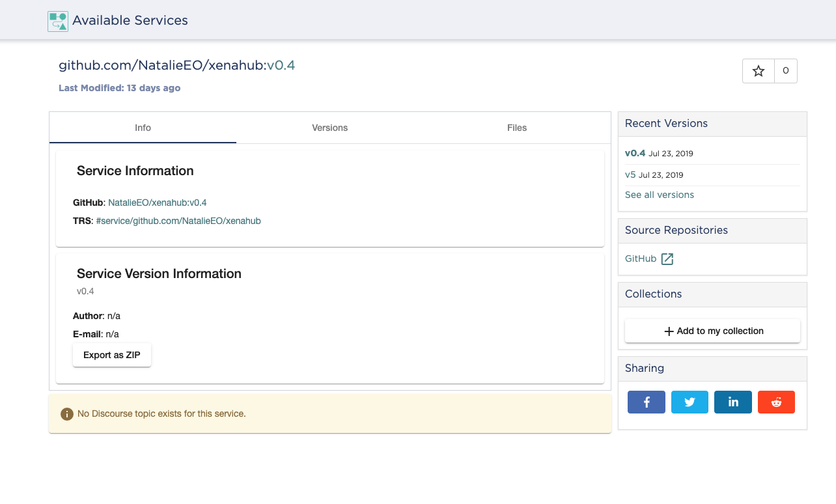This screenshot has height=504, width=836.
Task: Open the TRS service link
Action: [178, 221]
